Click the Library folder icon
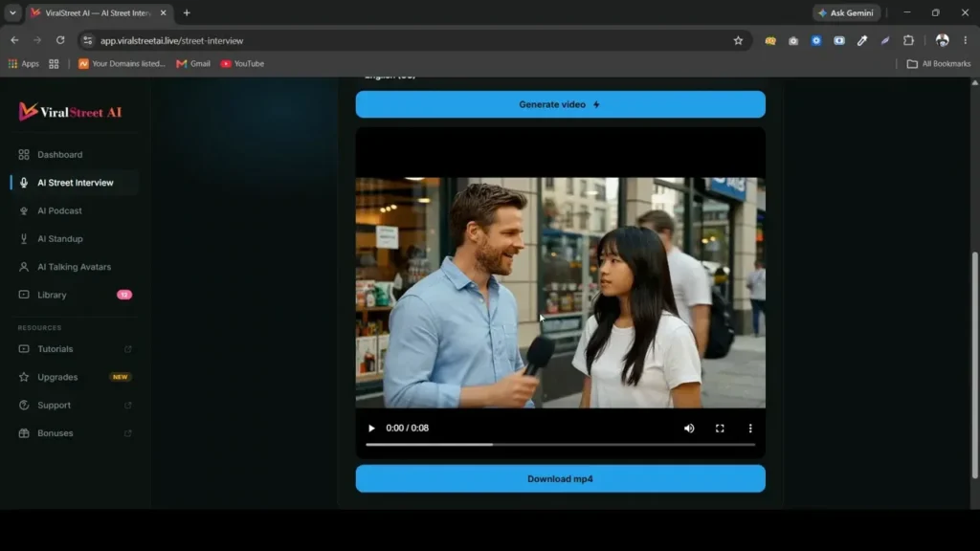This screenshot has height=551, width=980. tap(24, 295)
